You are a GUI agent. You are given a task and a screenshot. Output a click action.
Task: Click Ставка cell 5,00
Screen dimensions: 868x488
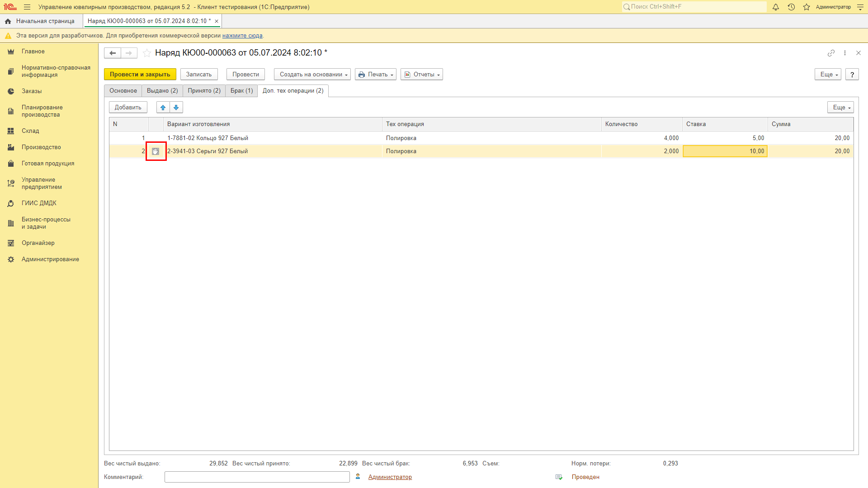click(725, 138)
